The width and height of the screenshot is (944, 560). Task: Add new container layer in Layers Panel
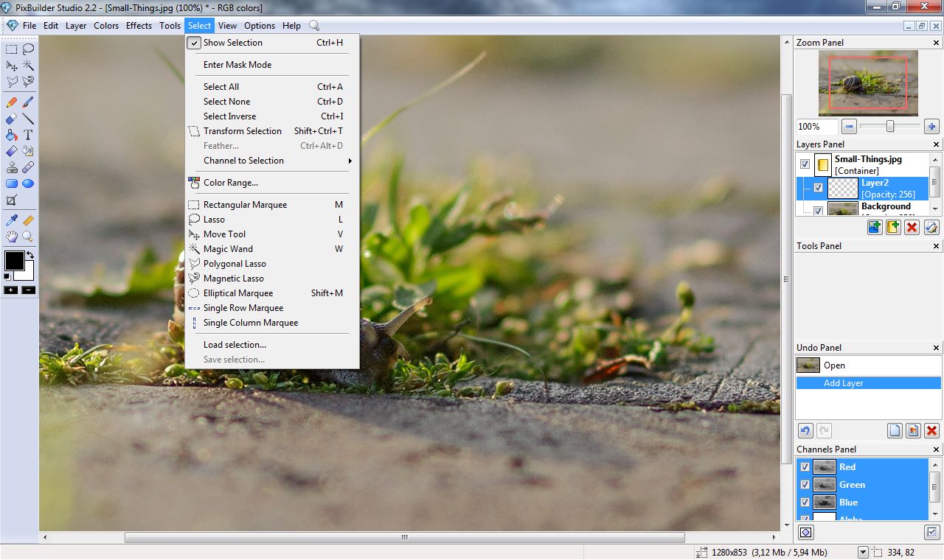[893, 227]
